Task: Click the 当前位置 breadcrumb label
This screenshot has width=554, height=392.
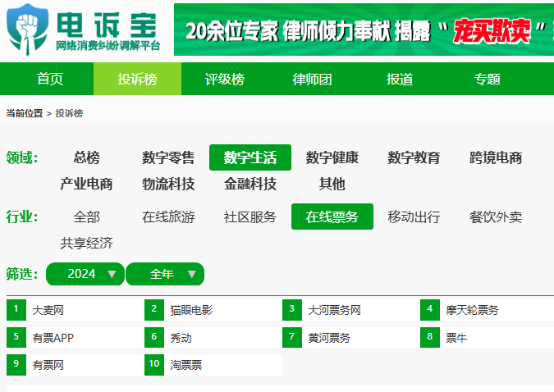Action: (25, 113)
